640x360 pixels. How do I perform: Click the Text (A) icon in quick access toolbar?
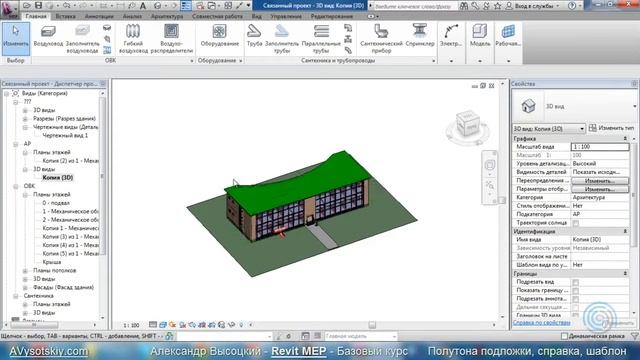143,6
